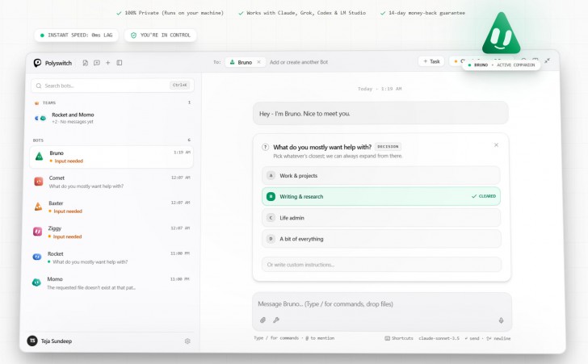588x364 pixels.
Task: Open the Ziggy bot conversation
Action: click(x=111, y=232)
